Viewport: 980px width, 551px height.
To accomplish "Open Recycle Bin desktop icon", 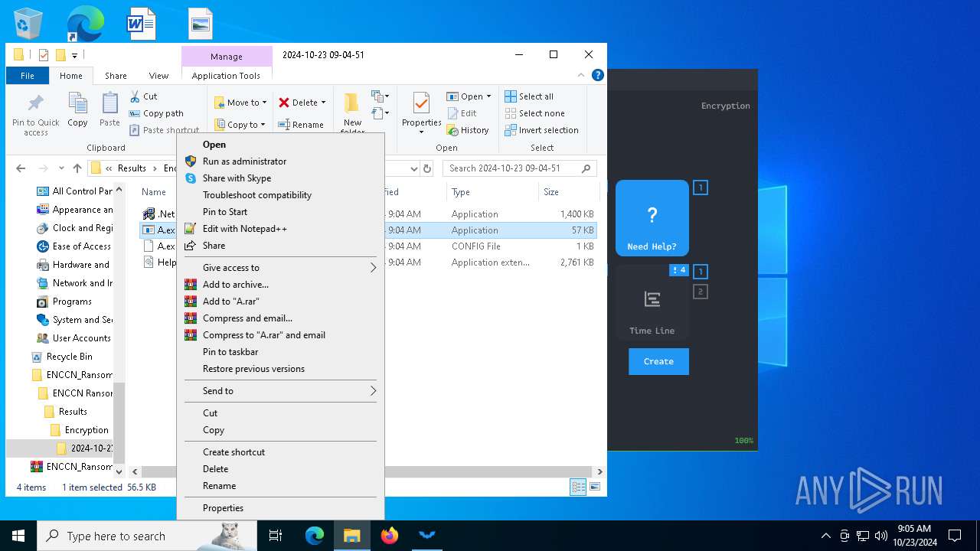I will coord(28,24).
